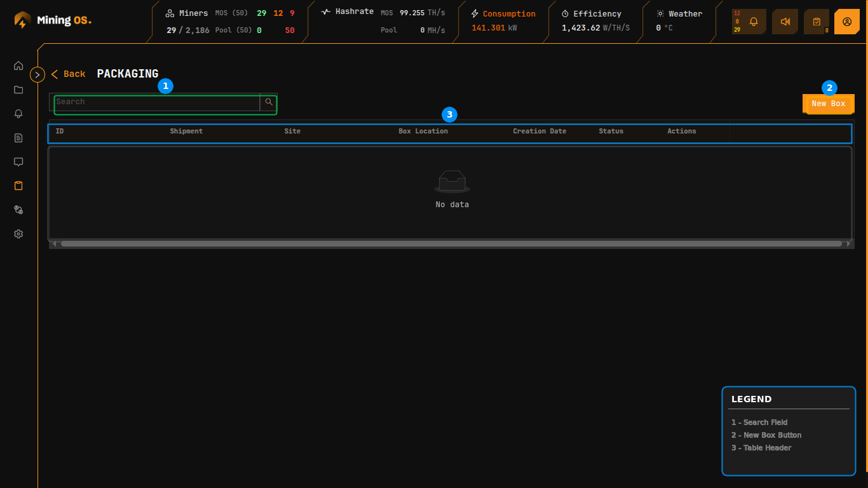
Task: Click the Creation Date column header
Action: tap(539, 132)
